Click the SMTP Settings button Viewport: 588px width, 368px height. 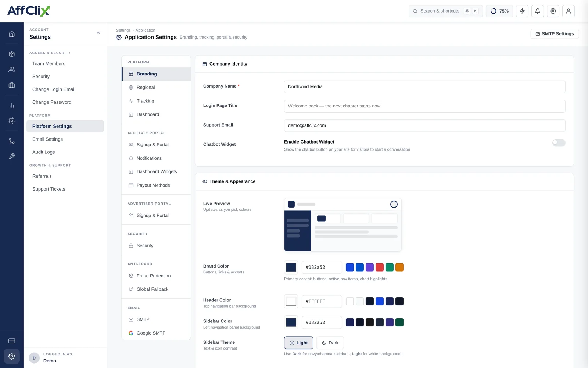(555, 34)
